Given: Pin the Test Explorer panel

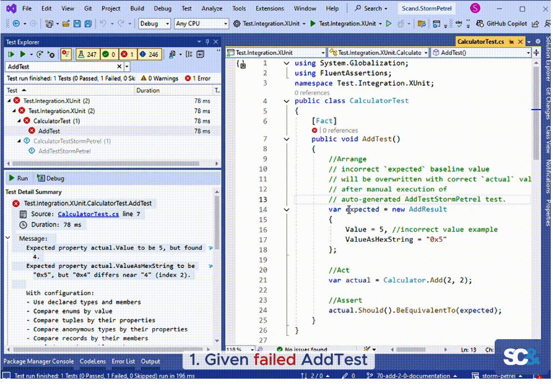Looking at the screenshot, I should pyautogui.click(x=207, y=42).
